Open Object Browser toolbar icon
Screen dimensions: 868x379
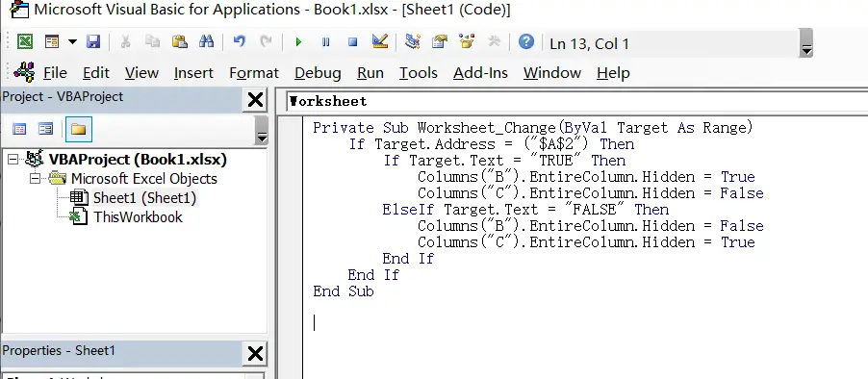pyautogui.click(x=467, y=42)
